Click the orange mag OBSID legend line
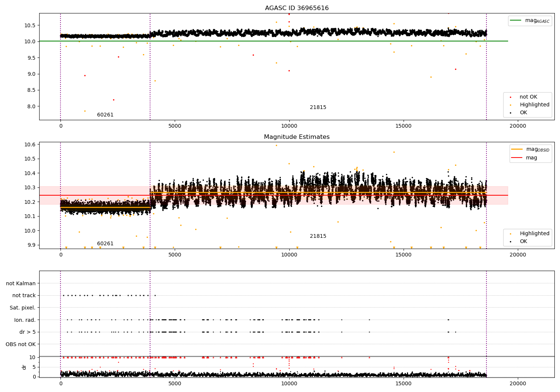This screenshot has height=392, width=560. (x=517, y=149)
